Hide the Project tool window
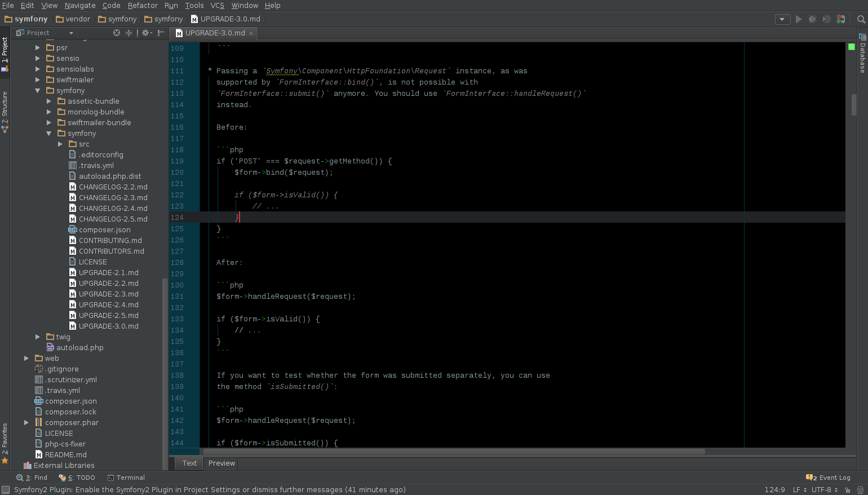This screenshot has height=495, width=868. coord(161,33)
